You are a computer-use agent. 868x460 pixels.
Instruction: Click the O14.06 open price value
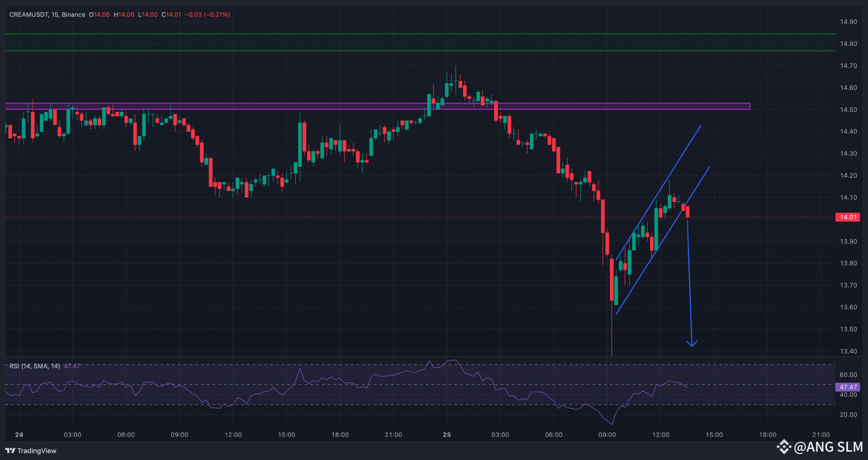[99, 15]
